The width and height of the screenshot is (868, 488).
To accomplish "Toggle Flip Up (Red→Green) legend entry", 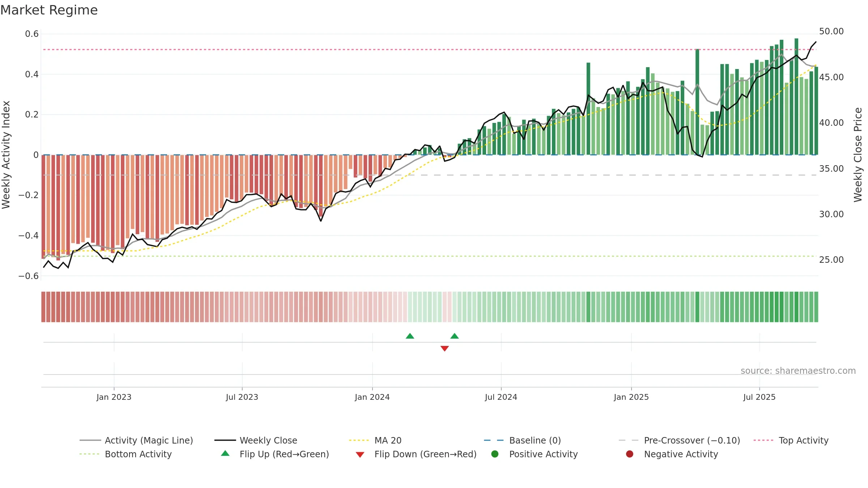I will click(x=275, y=454).
